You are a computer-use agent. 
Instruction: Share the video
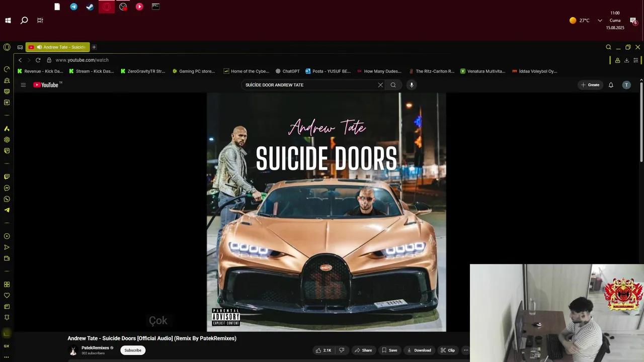click(x=363, y=350)
